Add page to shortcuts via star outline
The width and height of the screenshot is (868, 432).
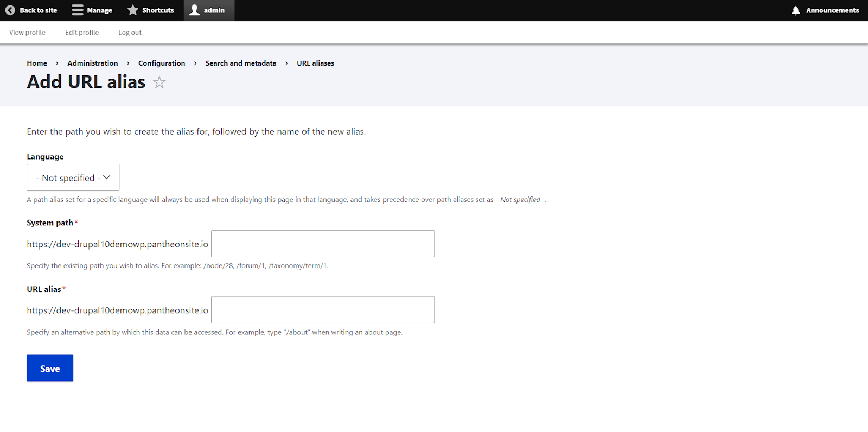click(x=159, y=82)
